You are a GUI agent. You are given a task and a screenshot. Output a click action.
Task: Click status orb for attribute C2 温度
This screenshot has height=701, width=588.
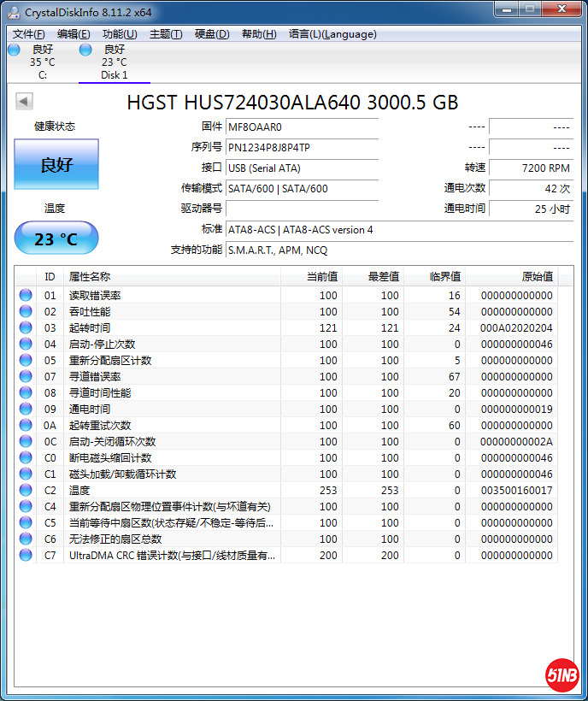coord(26,491)
